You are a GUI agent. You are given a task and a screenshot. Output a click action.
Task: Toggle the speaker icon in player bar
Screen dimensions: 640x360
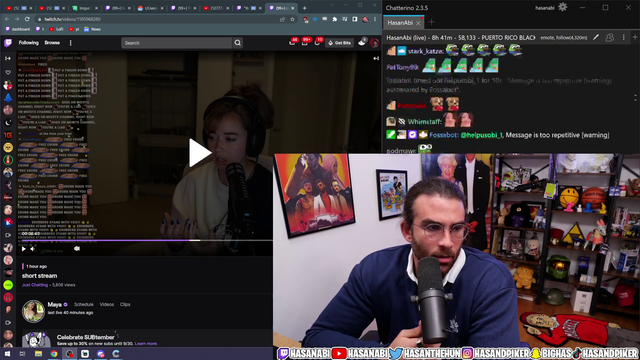point(77,248)
